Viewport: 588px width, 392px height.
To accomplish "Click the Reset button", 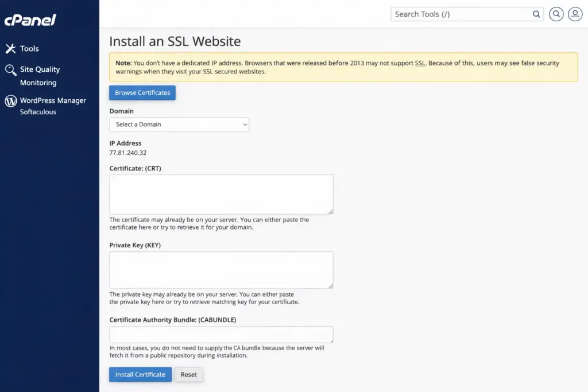I will tap(188, 375).
